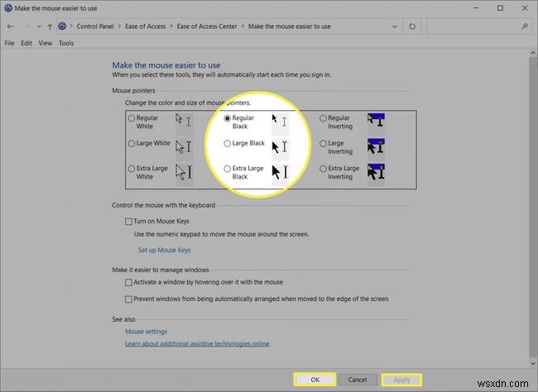Enable Turn on Mouse Keys checkbox
The width and height of the screenshot is (538, 392).
point(128,222)
